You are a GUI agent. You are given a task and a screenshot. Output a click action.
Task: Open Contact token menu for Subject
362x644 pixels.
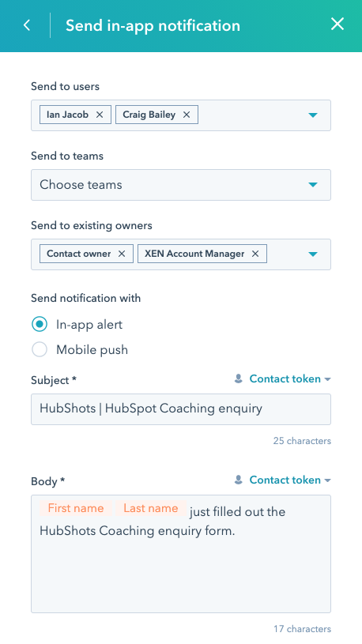pos(290,378)
